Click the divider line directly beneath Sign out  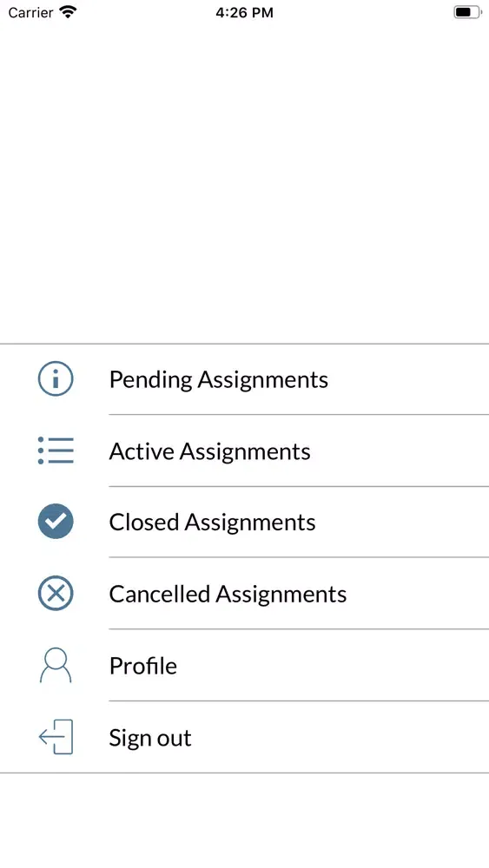244,773
